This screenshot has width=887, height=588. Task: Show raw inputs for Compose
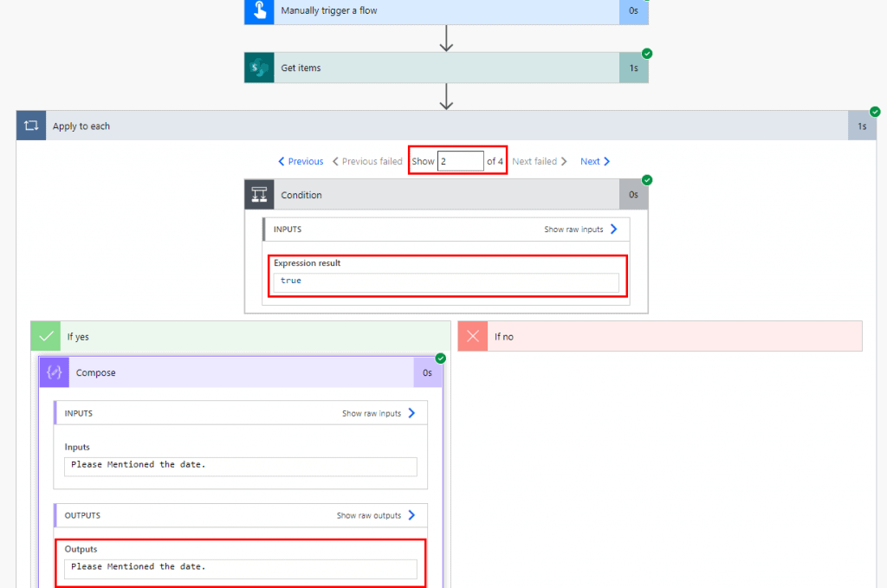point(379,413)
